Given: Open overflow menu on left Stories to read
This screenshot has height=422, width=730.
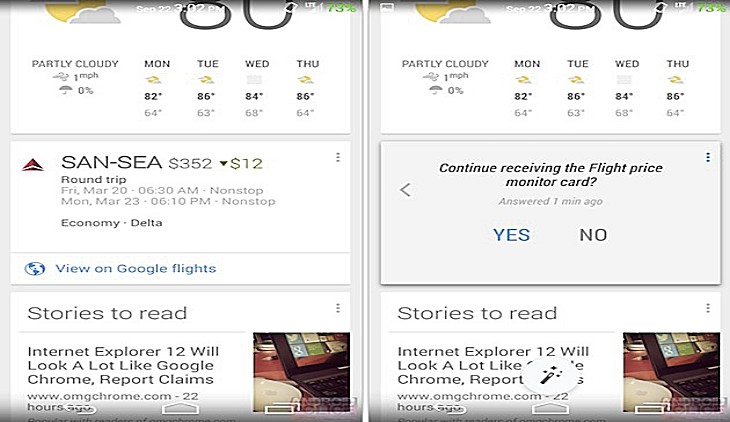Looking at the screenshot, I should pyautogui.click(x=338, y=308).
